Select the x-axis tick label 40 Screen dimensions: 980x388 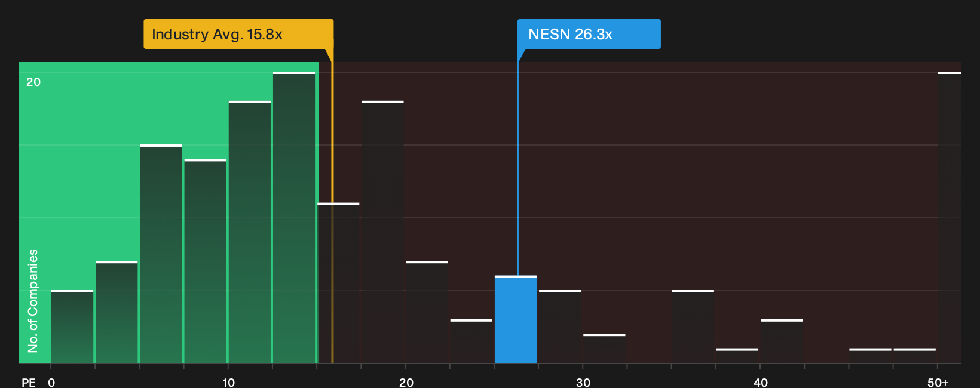[x=760, y=383]
